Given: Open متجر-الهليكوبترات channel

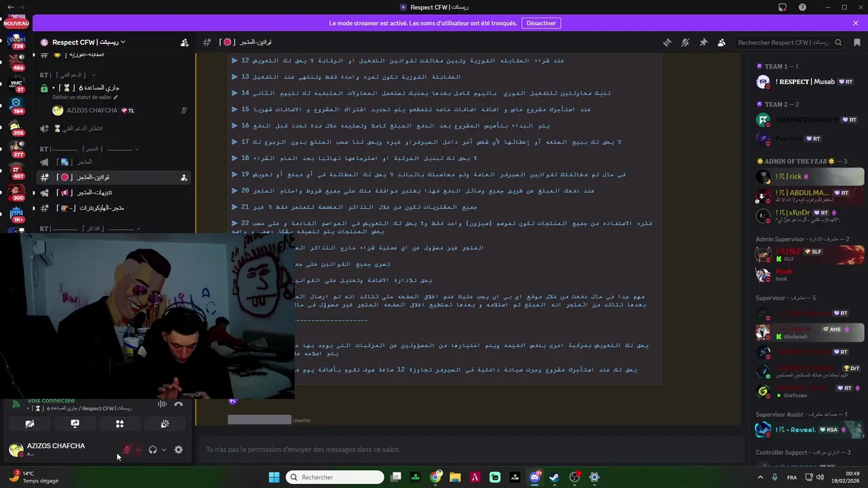Looking at the screenshot, I should click(x=113, y=208).
